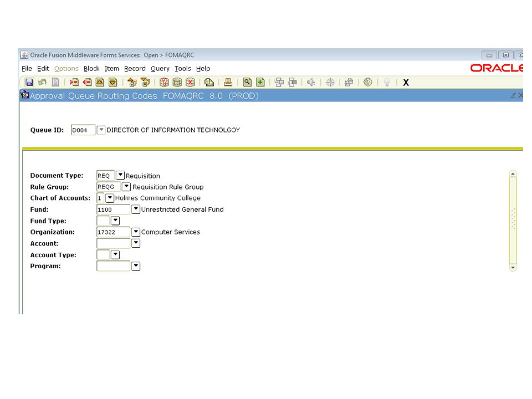Click the Rule Group field REQG
532x399 pixels.
[109, 187]
